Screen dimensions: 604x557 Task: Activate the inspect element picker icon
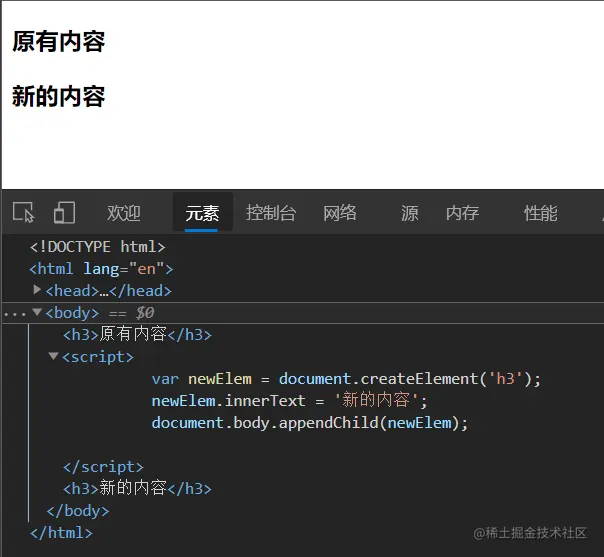pos(23,212)
